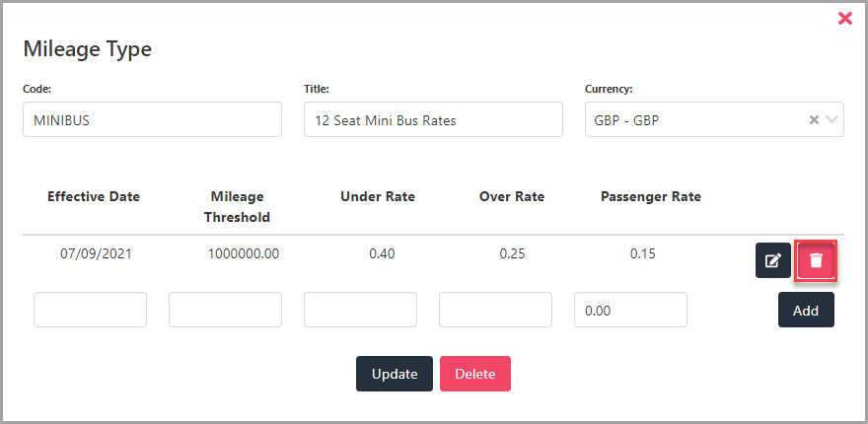This screenshot has height=424, width=868.
Task: Select the 07/09/2021 effective date cell
Action: point(96,254)
